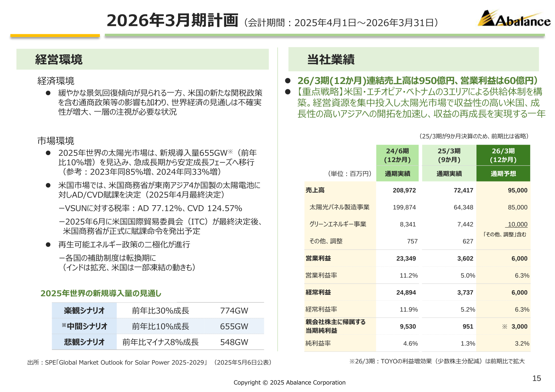Click the 【重点戦略】 paragraph
Screen dimensions: 555x392
tap(421, 103)
